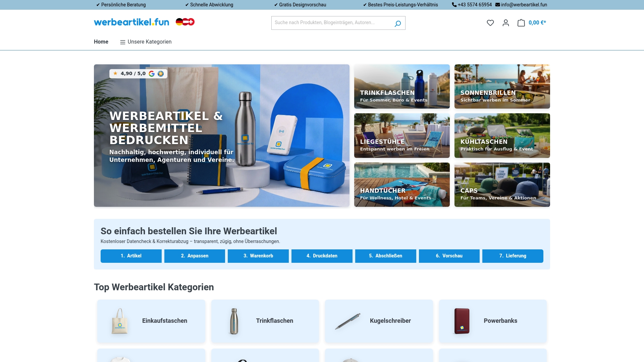
Task: Open the Sonnenbrillen banner tile
Action: click(502, 86)
